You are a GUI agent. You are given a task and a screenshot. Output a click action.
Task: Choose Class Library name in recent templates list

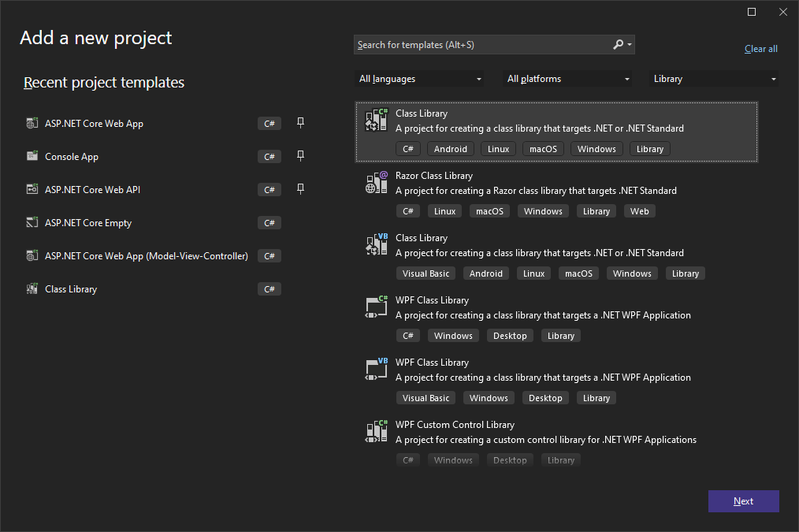tap(71, 289)
